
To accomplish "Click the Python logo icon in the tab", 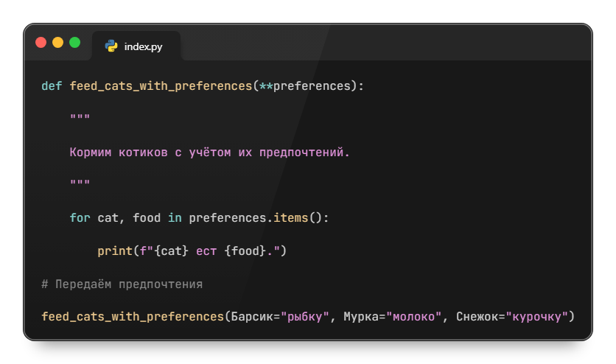I will (111, 46).
